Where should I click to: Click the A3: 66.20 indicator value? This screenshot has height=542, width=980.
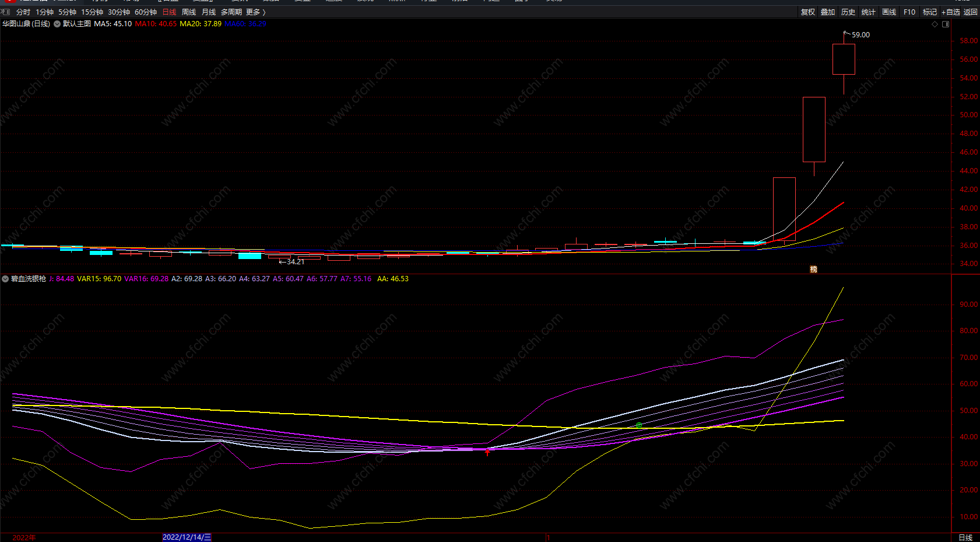tap(221, 279)
